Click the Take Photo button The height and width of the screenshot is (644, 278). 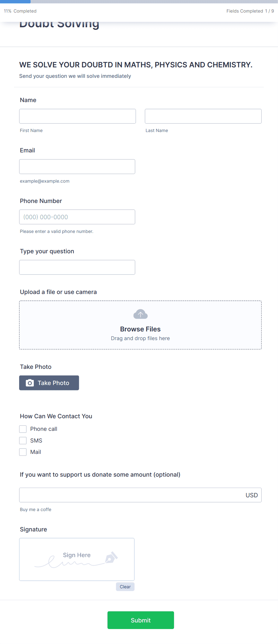pos(49,383)
